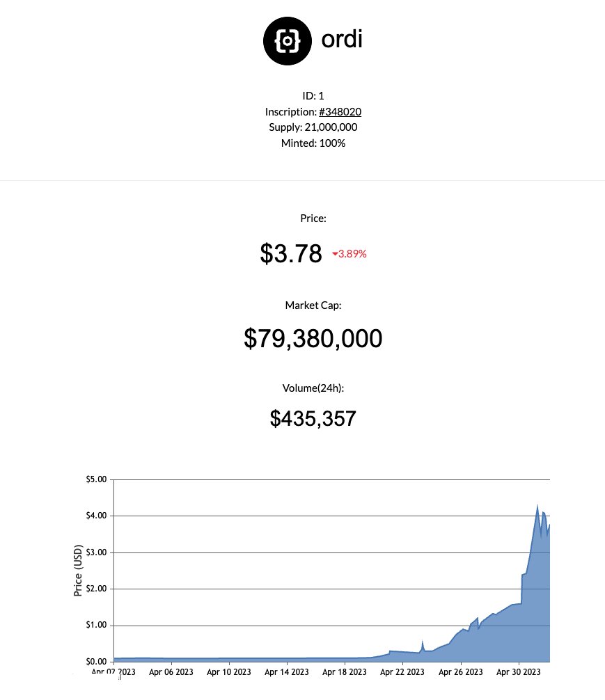Click the Apr 06 2023 axis label
The height and width of the screenshot is (700, 605).
tap(171, 672)
